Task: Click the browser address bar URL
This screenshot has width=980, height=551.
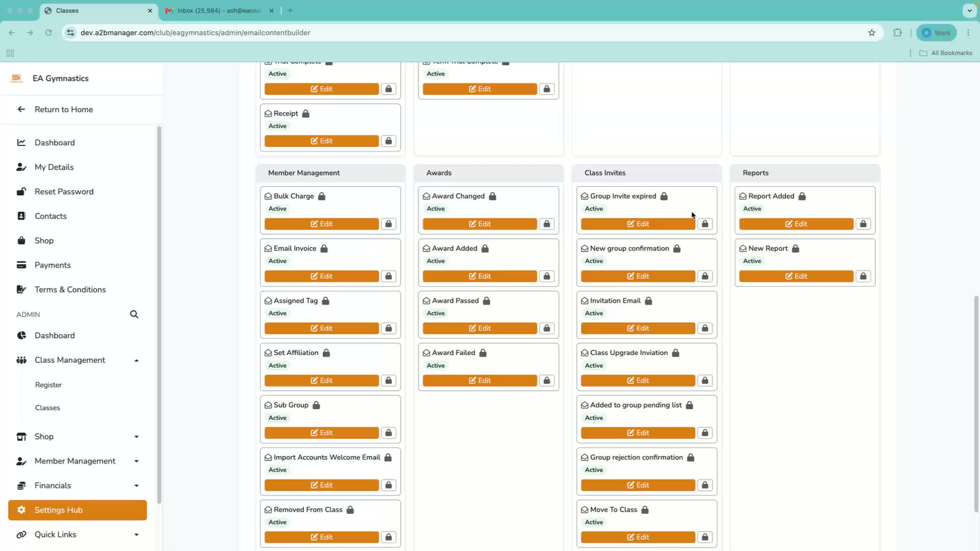Action: [195, 33]
